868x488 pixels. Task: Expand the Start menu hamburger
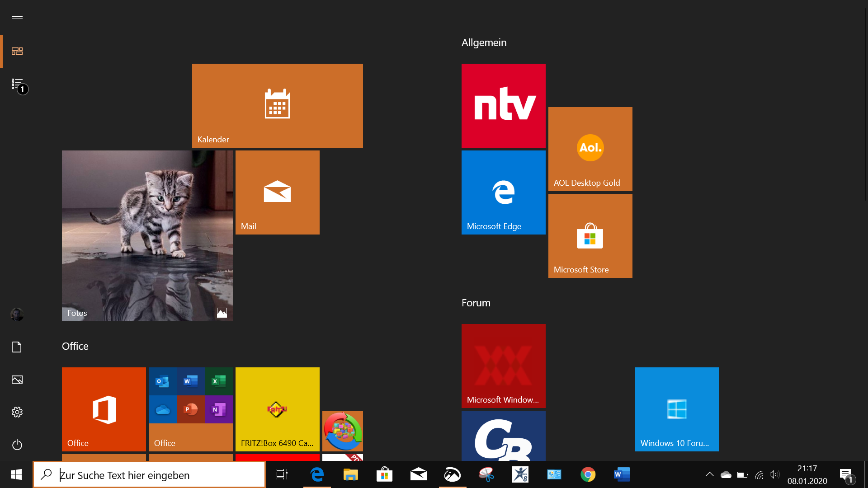tap(17, 19)
